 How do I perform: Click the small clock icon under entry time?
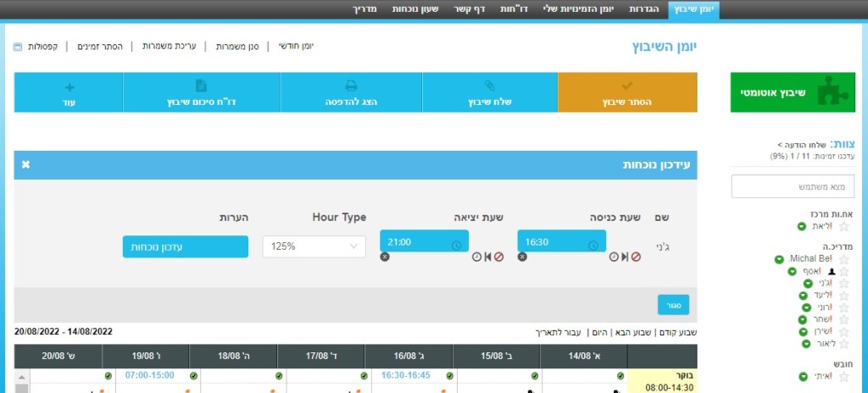(613, 257)
